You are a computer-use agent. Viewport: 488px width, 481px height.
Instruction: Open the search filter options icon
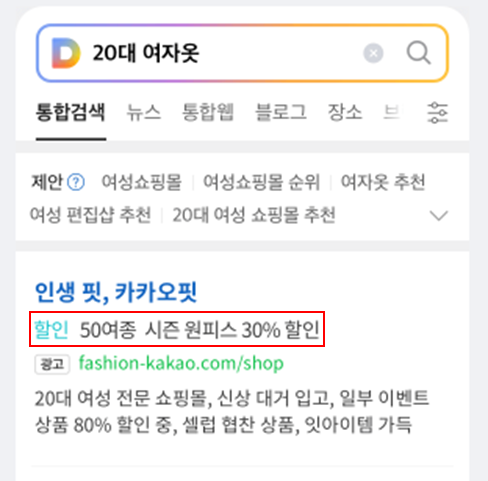(437, 113)
